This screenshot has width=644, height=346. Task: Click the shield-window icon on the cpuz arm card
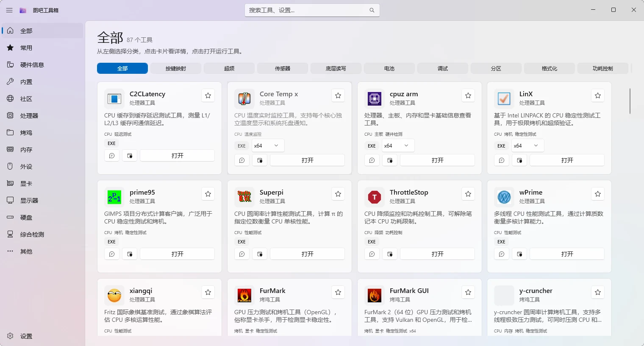pyautogui.click(x=390, y=160)
